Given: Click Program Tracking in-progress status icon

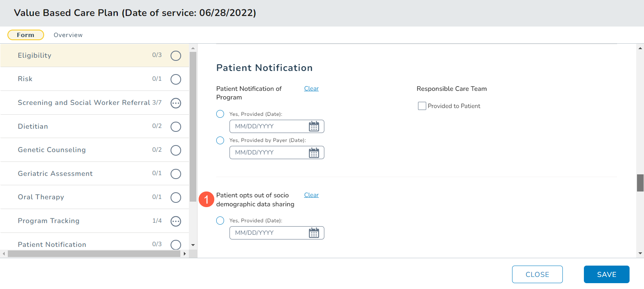Looking at the screenshot, I should [x=176, y=221].
